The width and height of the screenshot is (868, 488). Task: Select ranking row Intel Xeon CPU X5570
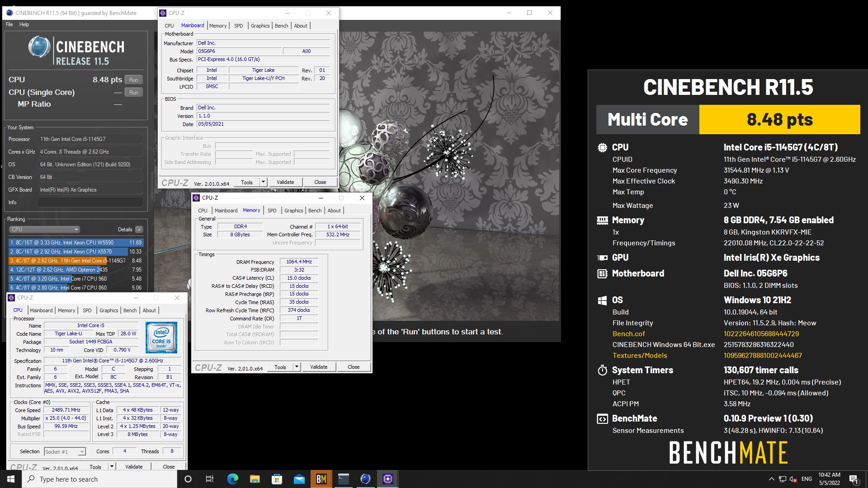(76, 252)
